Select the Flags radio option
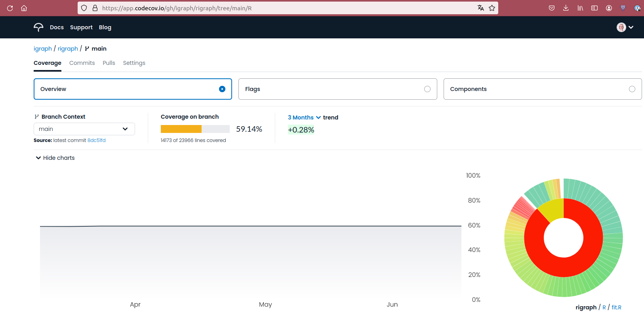The image size is (644, 324). pos(427,89)
